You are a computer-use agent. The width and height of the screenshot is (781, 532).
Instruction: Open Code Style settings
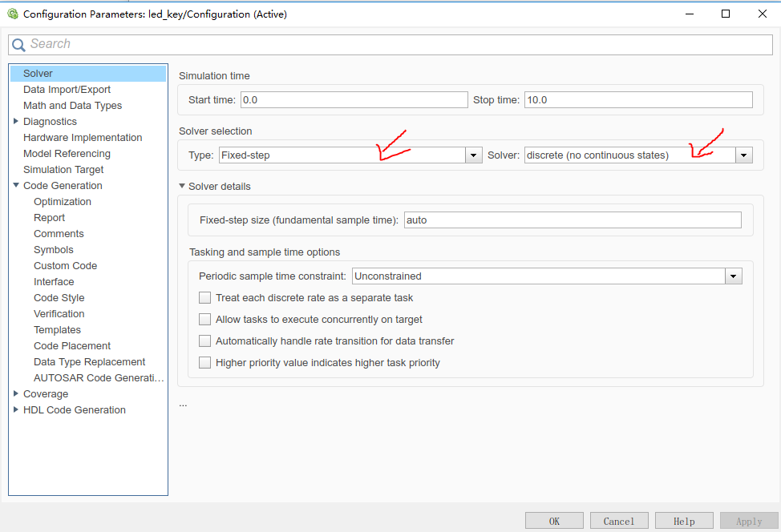pos(59,297)
